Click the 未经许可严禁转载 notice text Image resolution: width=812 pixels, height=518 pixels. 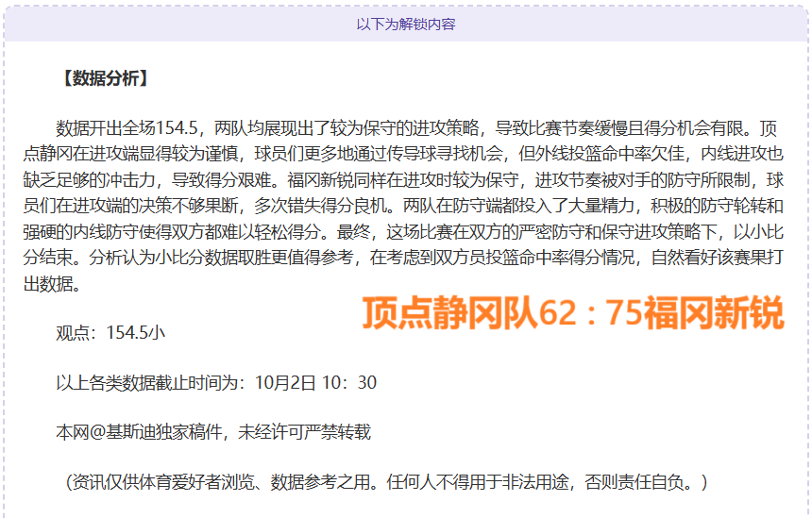[x=304, y=432]
